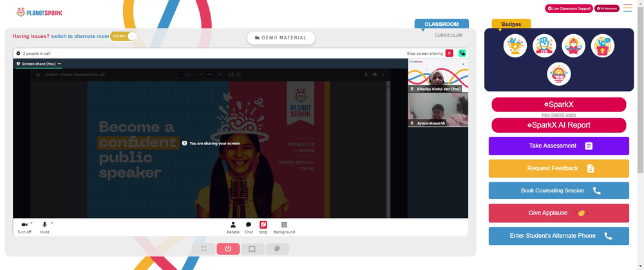Click the shared PDF download icon

coord(366,74)
